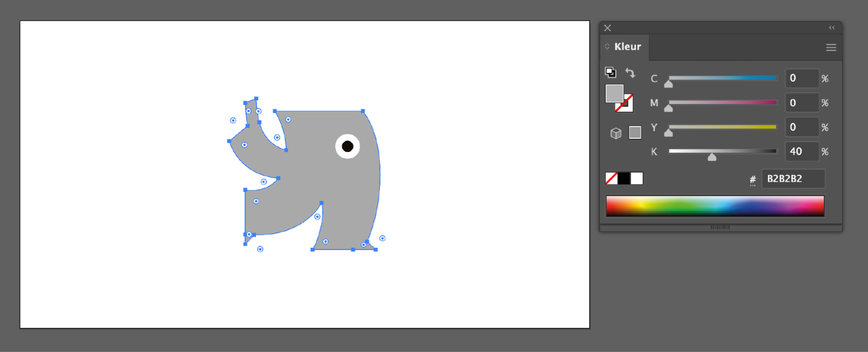Set color to None swatch
The height and width of the screenshot is (352, 868).
[x=611, y=178]
